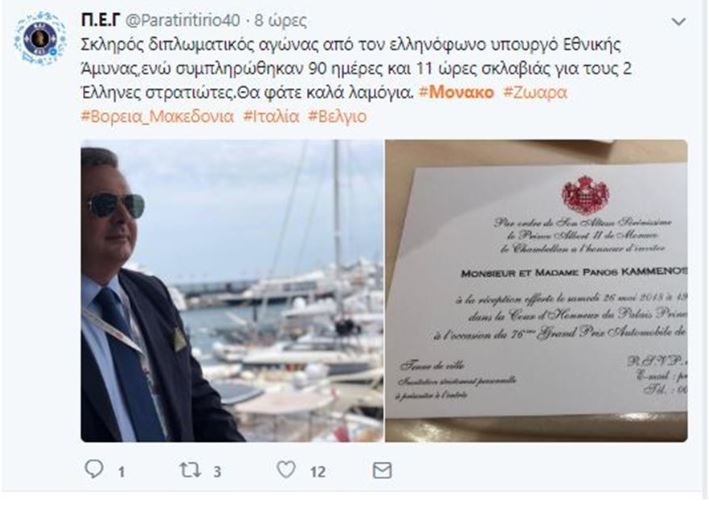The height and width of the screenshot is (508, 709).
Task: Open the #Βελγιο hashtag
Action: tap(337, 116)
